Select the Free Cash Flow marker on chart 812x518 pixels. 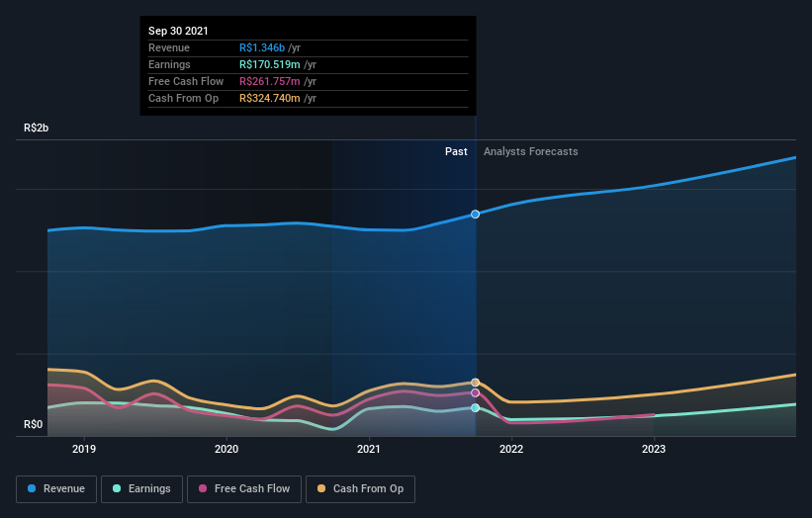(x=475, y=392)
